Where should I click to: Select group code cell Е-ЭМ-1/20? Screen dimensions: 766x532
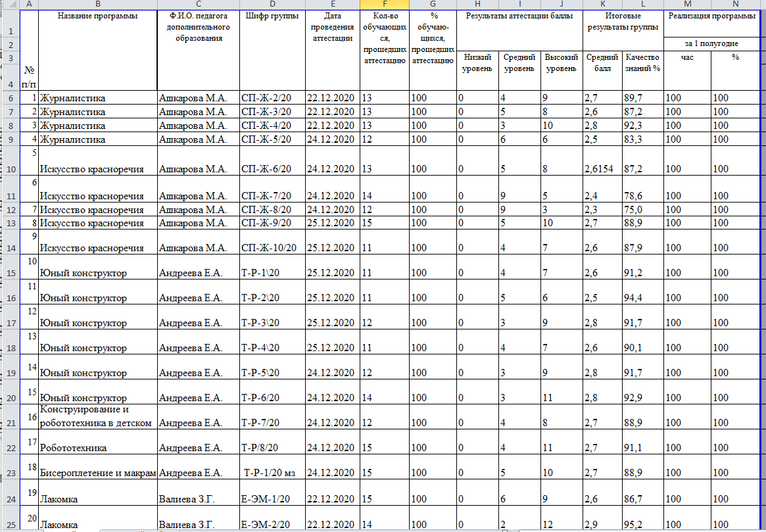click(272, 493)
